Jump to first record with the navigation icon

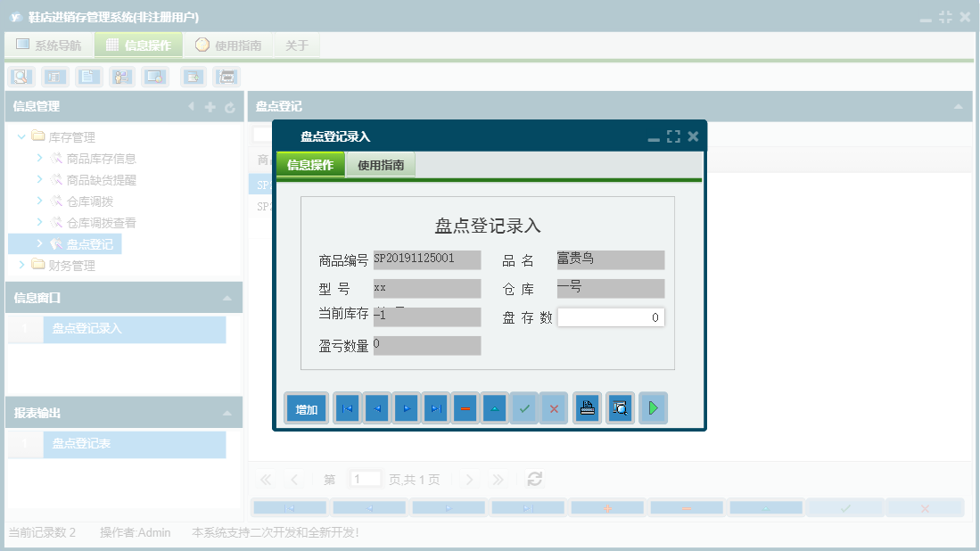pyautogui.click(x=347, y=407)
